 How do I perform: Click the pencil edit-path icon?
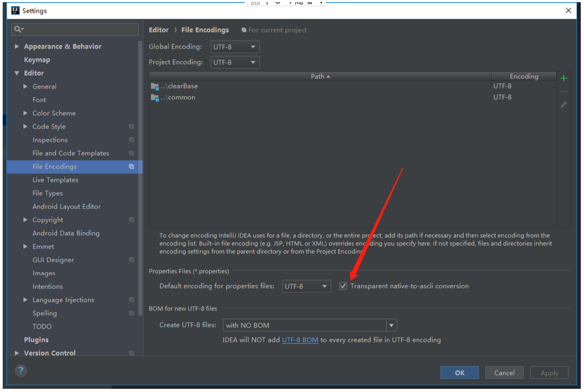tap(564, 105)
